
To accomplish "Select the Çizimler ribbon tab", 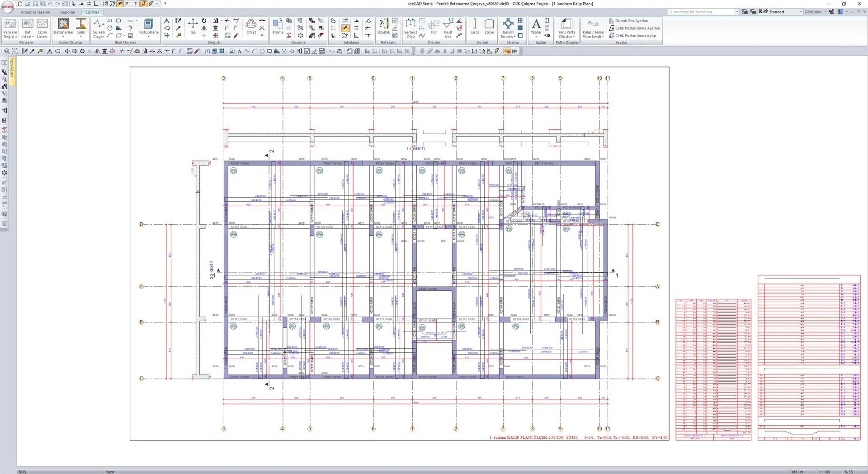I will pyautogui.click(x=92, y=12).
